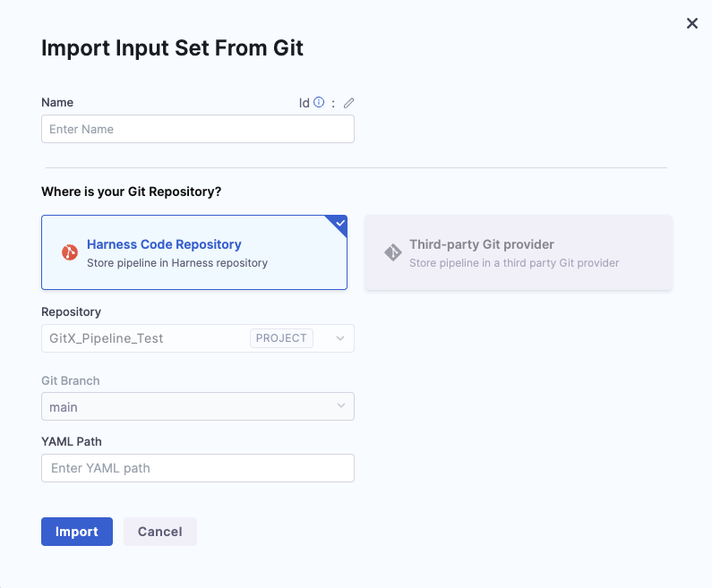Click the Id info icon

click(x=319, y=103)
